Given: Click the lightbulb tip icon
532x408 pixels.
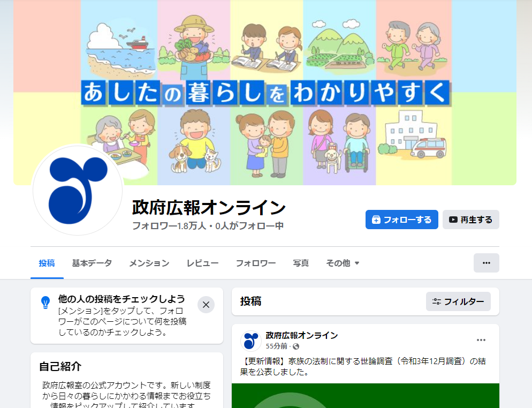Looking at the screenshot, I should point(45,303).
